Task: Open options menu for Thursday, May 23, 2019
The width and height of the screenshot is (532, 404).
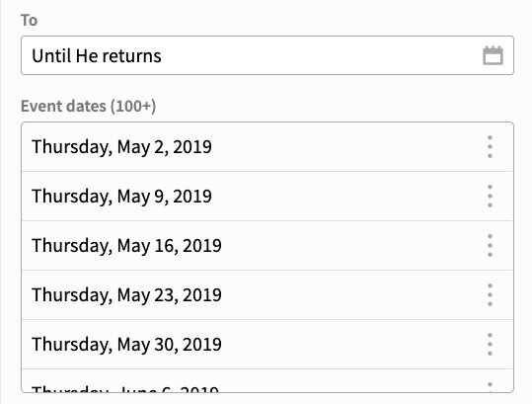Action: tap(490, 294)
